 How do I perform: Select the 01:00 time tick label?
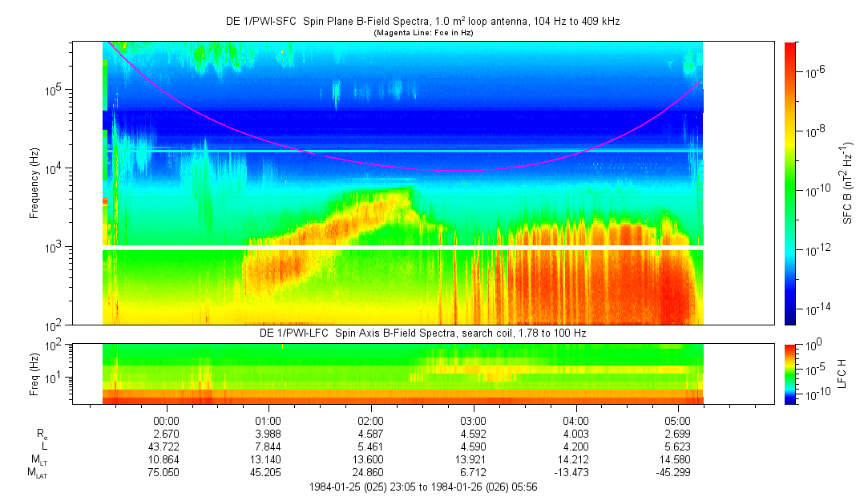tap(268, 421)
